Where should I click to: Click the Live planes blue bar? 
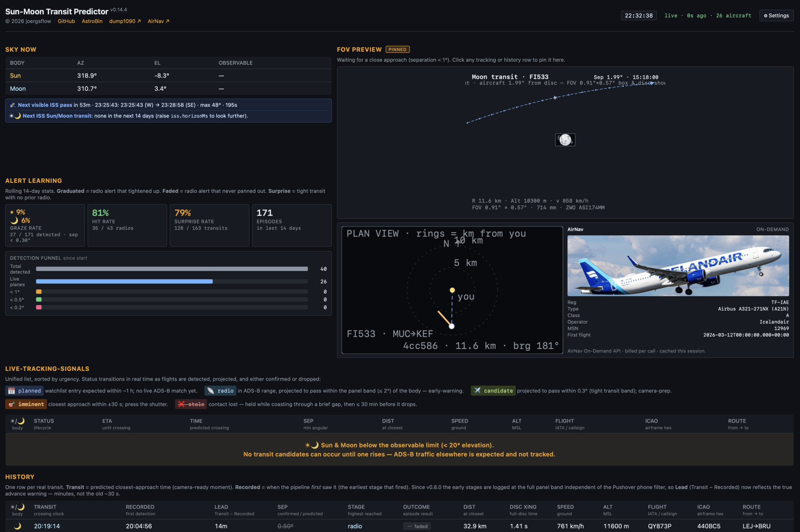coord(124,281)
